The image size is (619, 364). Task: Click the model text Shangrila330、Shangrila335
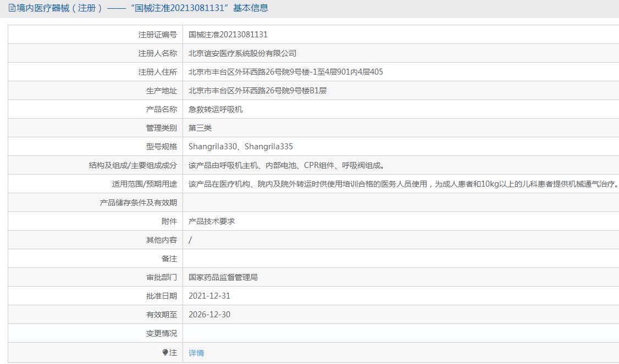[x=241, y=147]
